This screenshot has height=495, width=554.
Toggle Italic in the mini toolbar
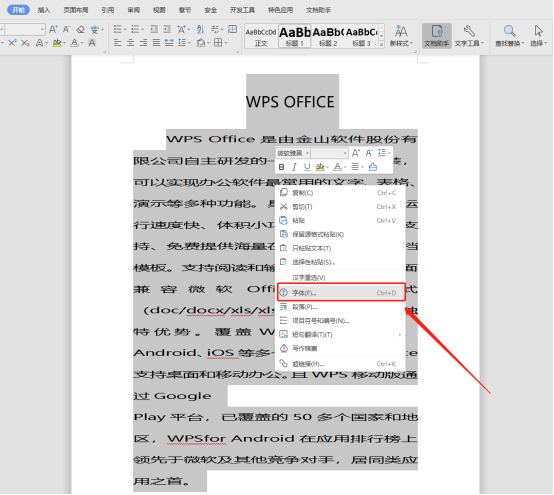click(294, 167)
